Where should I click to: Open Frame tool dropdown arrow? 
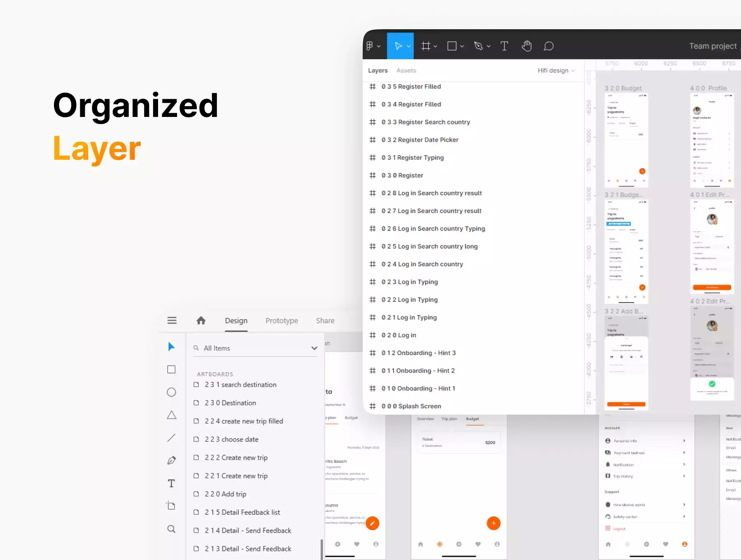pyautogui.click(x=436, y=46)
